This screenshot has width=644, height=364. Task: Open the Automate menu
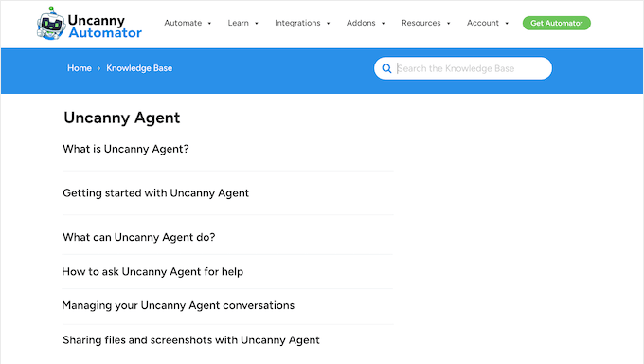coord(183,23)
